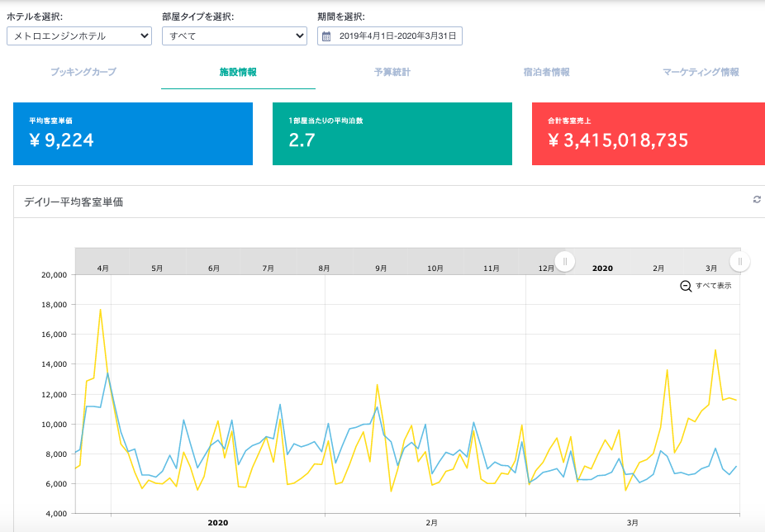Screen dimensions: 765x532
Task: Click the 2.7 average nights value
Action: [302, 140]
